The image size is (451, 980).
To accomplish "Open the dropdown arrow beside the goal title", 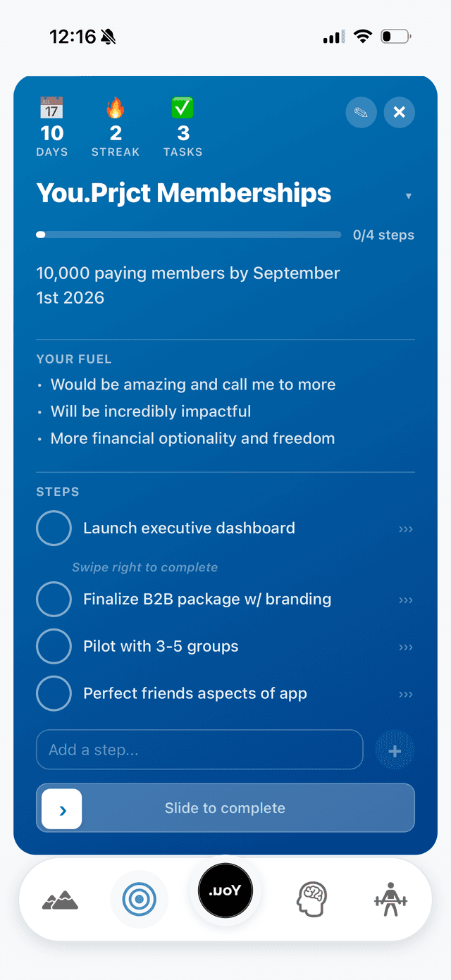I will [x=409, y=197].
